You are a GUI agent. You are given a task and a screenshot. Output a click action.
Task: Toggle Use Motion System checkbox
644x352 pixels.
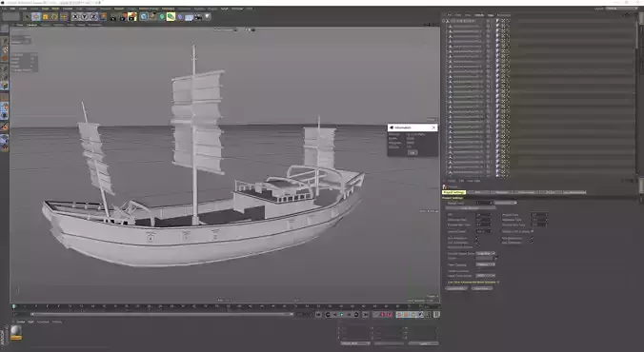(x=477, y=247)
